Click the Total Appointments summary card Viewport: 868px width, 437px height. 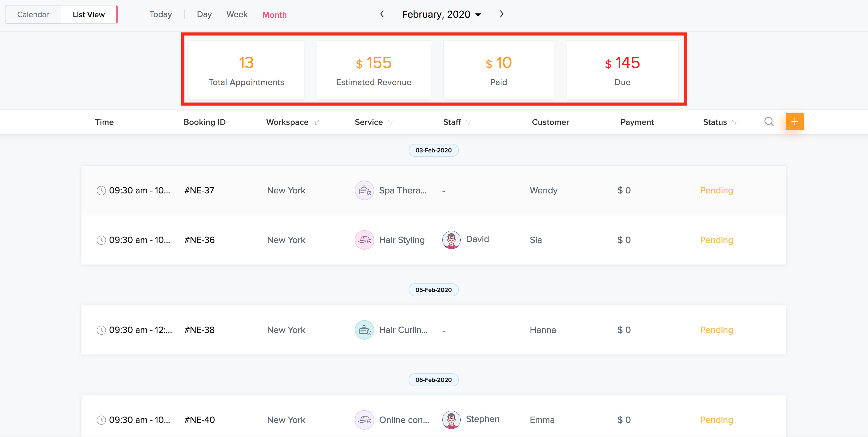[246, 70]
